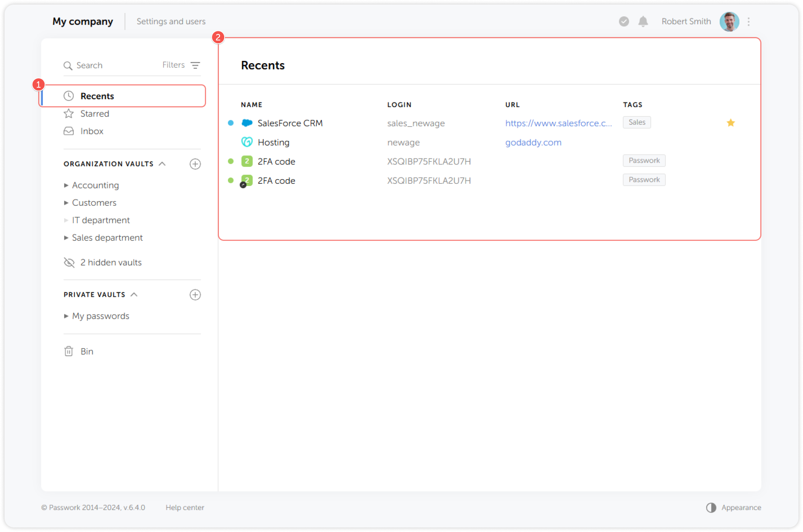Toggle the Appearance theme switch
This screenshot has width=803, height=532.
pyautogui.click(x=711, y=507)
